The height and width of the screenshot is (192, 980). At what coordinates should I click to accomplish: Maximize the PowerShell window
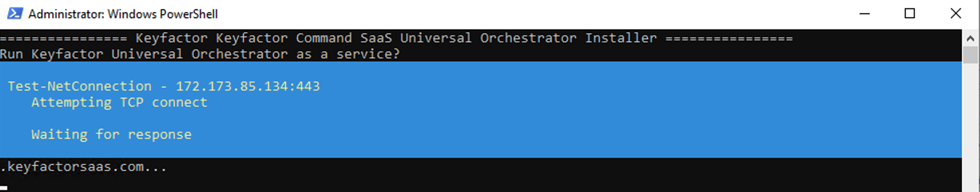pos(909,14)
